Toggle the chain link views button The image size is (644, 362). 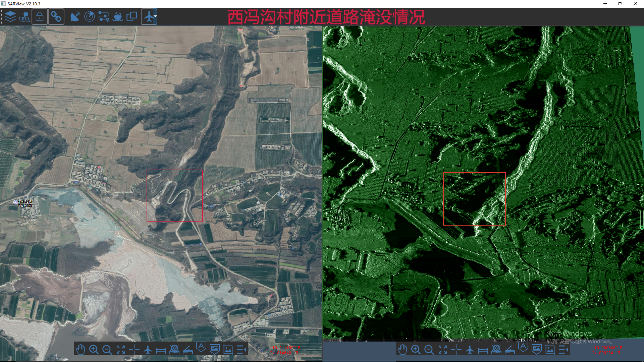pyautogui.click(x=56, y=16)
